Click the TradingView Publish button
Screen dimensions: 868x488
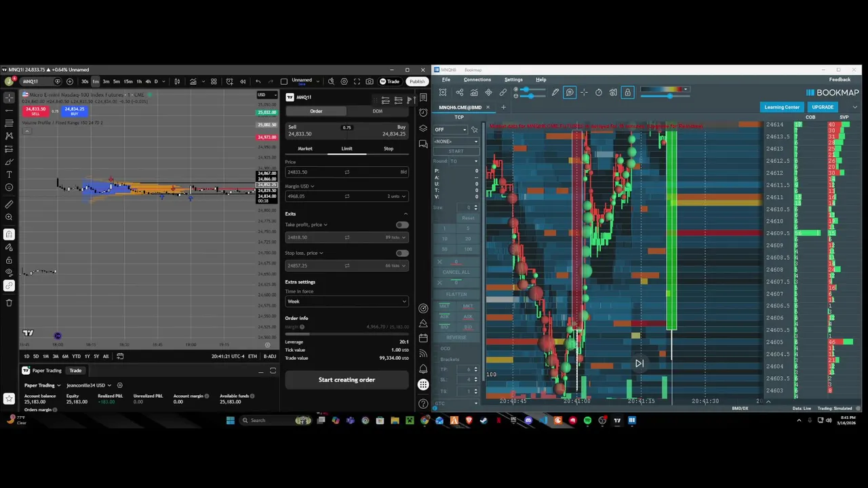(x=417, y=81)
